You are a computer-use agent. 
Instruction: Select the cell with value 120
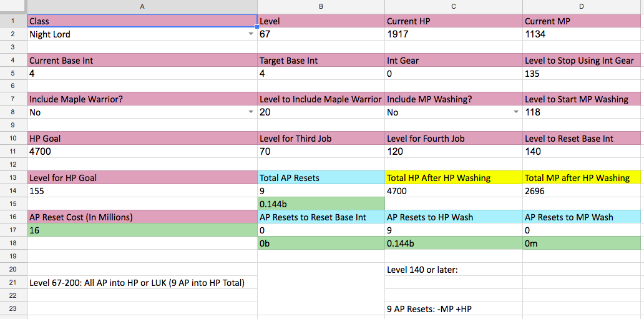point(454,151)
